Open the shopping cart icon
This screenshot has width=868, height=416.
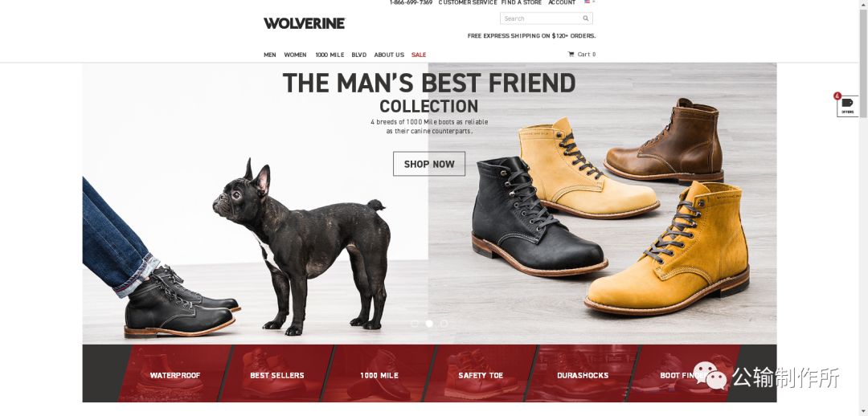571,55
